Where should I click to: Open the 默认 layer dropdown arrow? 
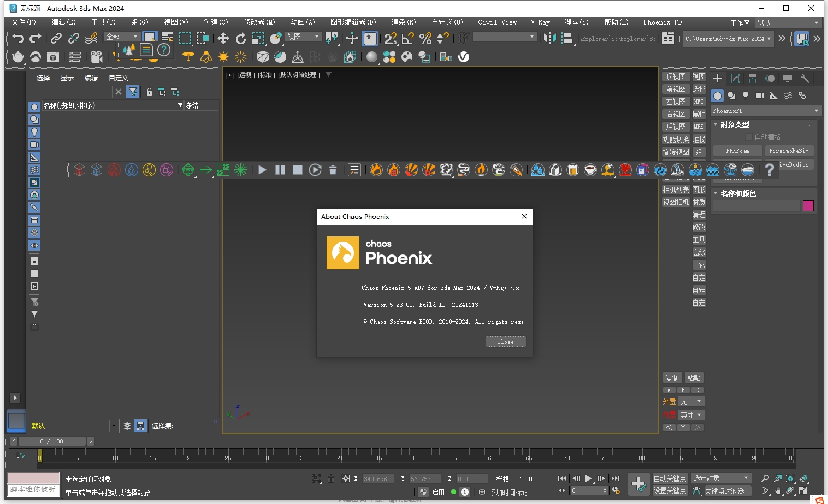[114, 426]
